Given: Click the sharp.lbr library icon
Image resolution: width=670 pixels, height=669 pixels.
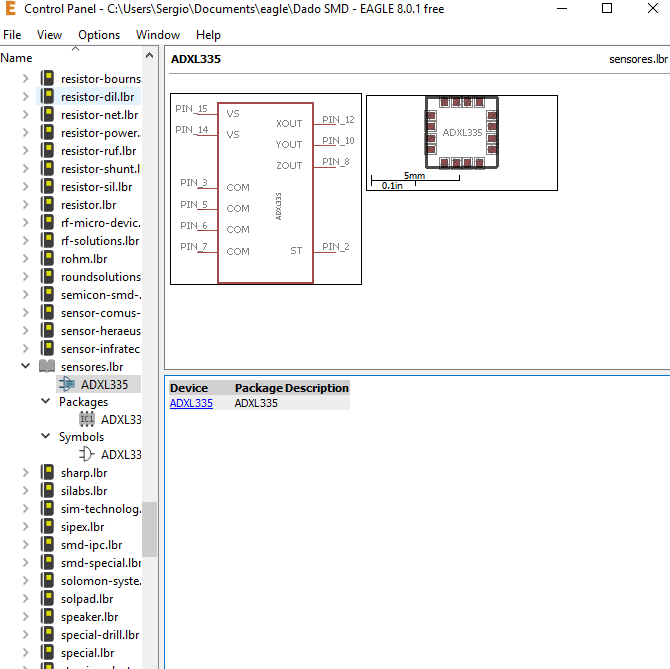Looking at the screenshot, I should click(x=47, y=473).
